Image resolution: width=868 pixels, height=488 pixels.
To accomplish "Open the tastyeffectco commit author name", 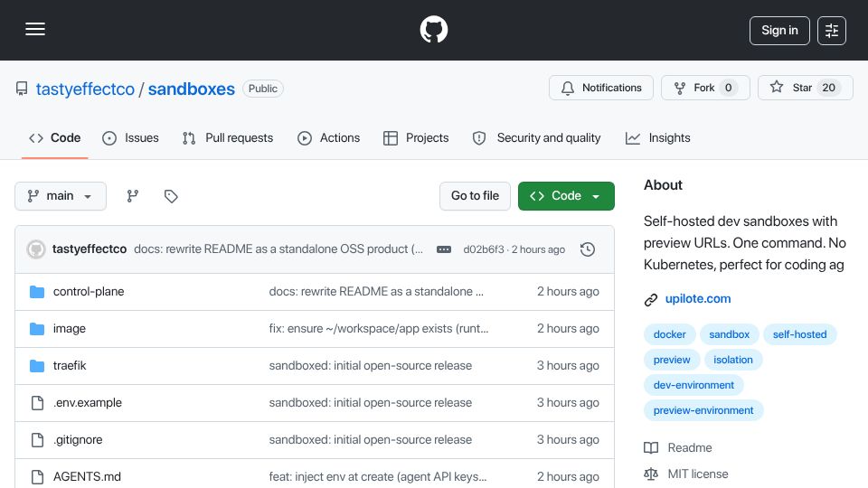I will pos(90,249).
